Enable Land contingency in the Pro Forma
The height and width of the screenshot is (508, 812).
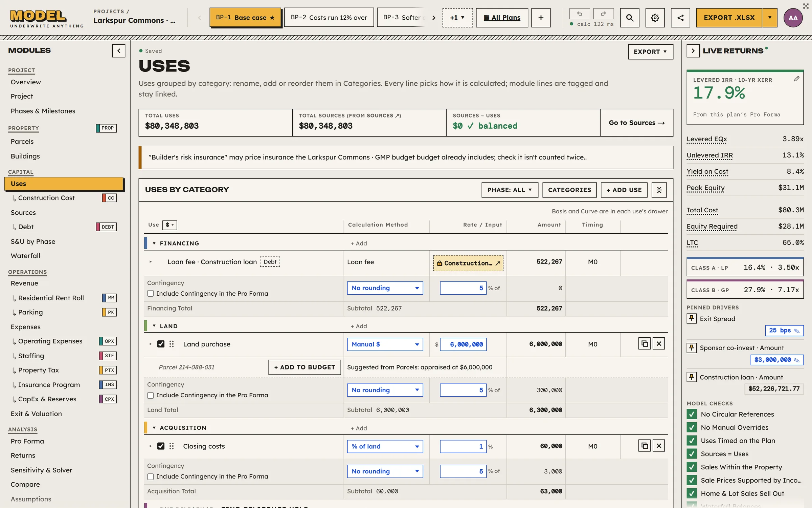pyautogui.click(x=151, y=395)
